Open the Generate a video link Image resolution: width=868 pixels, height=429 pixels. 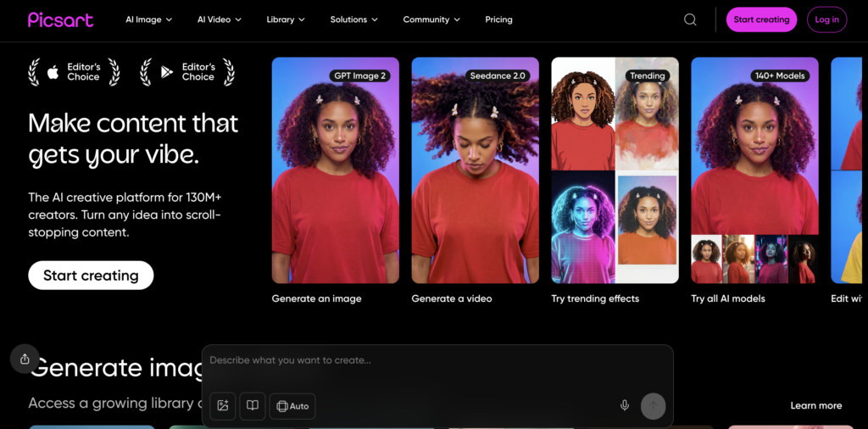[x=452, y=298]
